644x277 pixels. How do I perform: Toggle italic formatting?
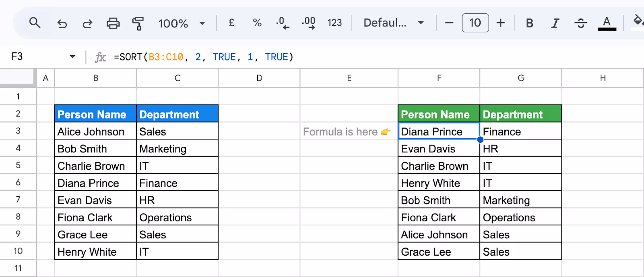coord(555,23)
